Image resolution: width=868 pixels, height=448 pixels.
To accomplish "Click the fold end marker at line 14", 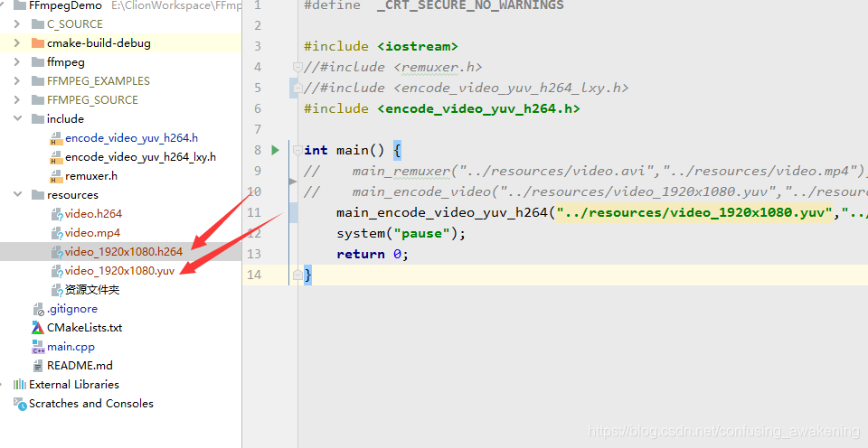I will tap(297, 275).
